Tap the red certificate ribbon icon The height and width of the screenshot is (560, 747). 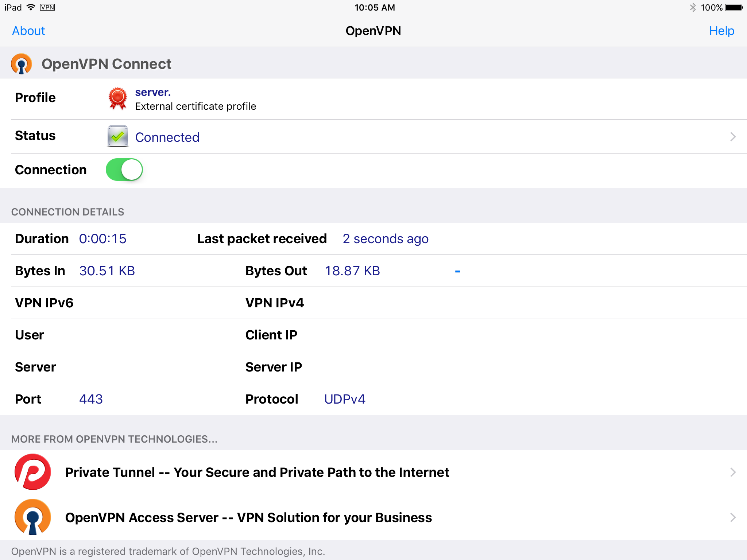(117, 98)
